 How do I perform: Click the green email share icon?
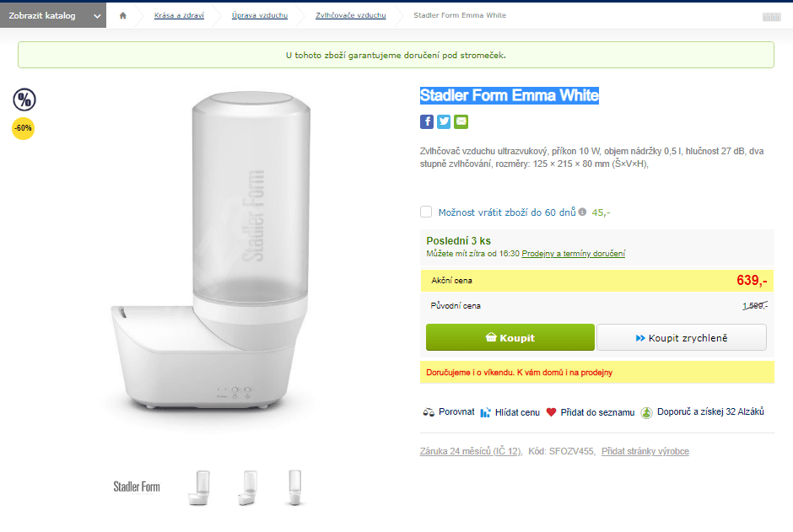461,121
